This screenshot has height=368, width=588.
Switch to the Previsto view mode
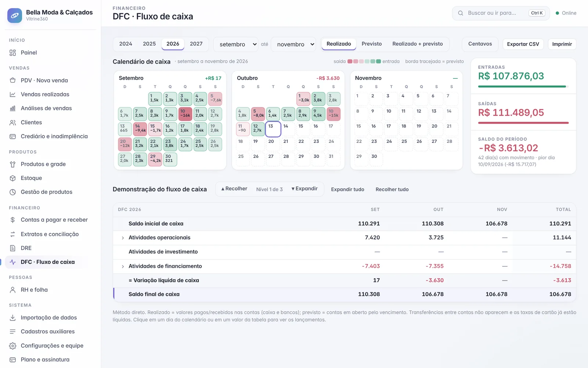[x=372, y=44]
